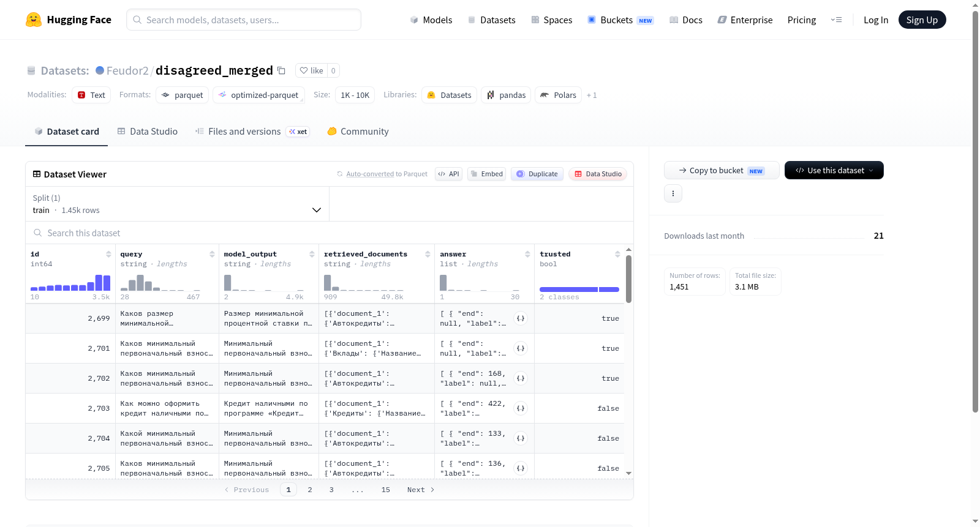The width and height of the screenshot is (980, 527).
Task: Expand the JSON icon in row 2,704
Action: click(521, 438)
